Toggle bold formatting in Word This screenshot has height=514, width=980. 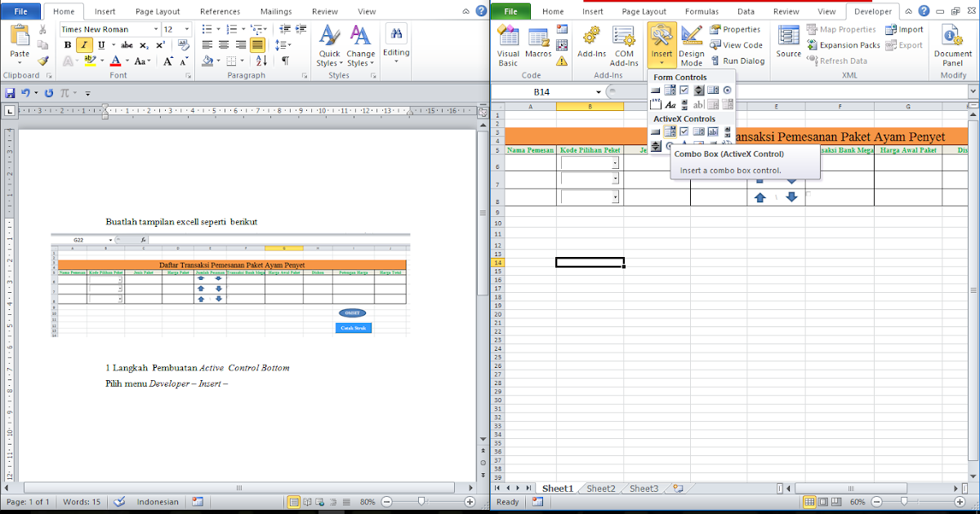[67, 45]
